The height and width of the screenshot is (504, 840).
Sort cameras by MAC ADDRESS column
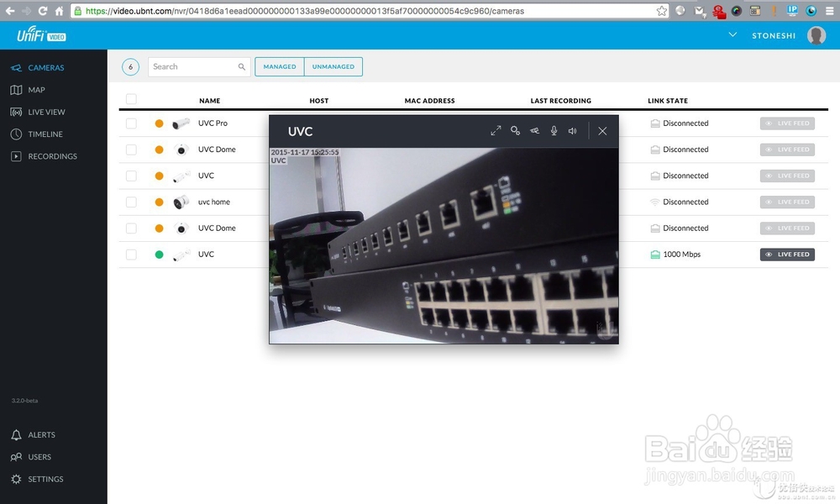point(429,101)
